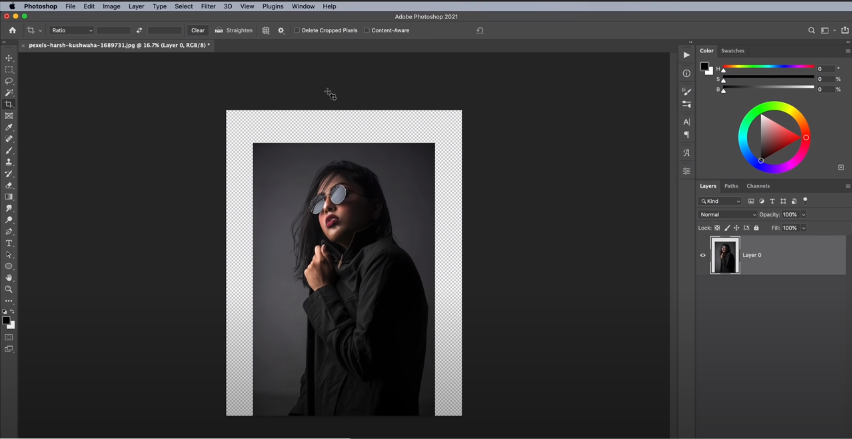Hide Layer 0 with the eye icon
Image resolution: width=852 pixels, height=439 pixels.
(702, 255)
